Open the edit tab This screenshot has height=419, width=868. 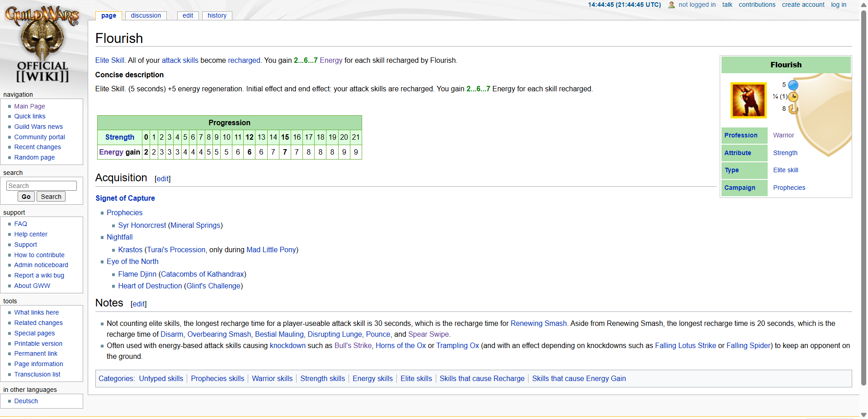coord(188,15)
